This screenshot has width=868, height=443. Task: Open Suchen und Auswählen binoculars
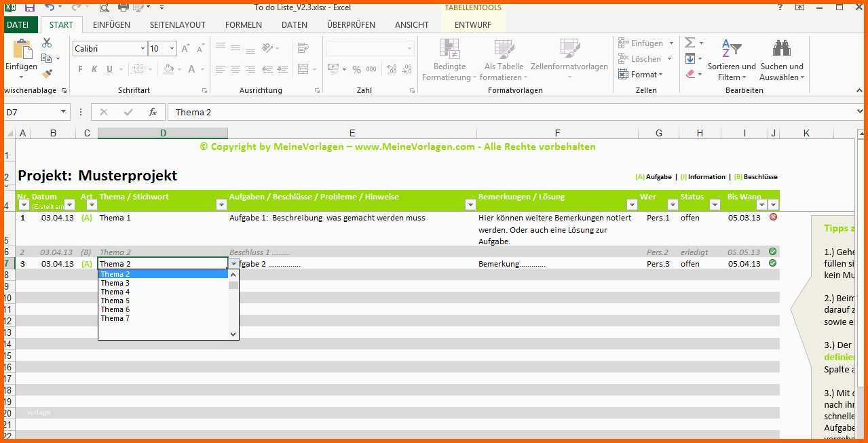pos(781,60)
